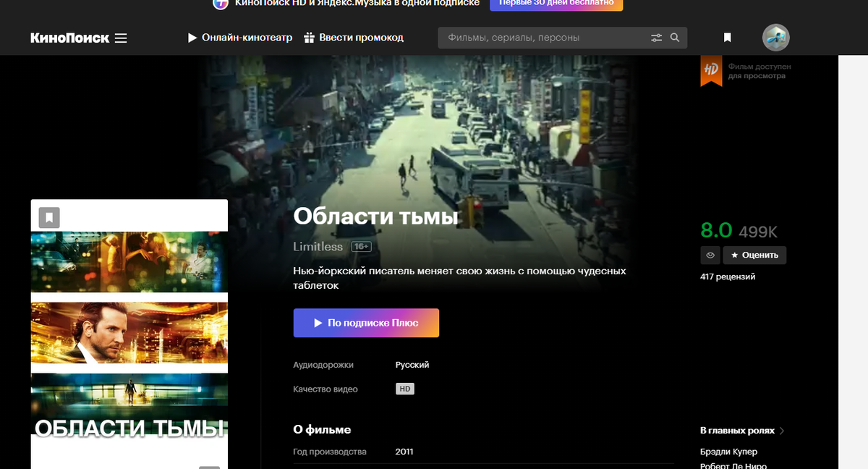
Task: Click the Оценить rating button
Action: coord(754,255)
